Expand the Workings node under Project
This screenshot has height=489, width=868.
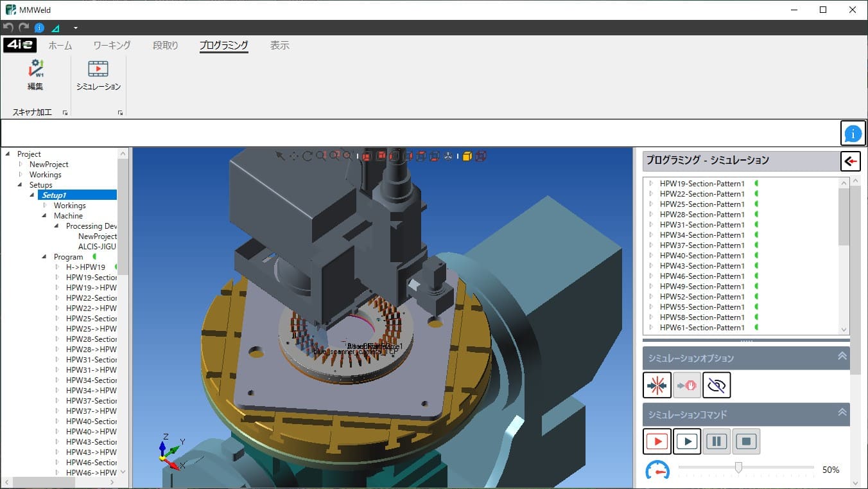21,175
